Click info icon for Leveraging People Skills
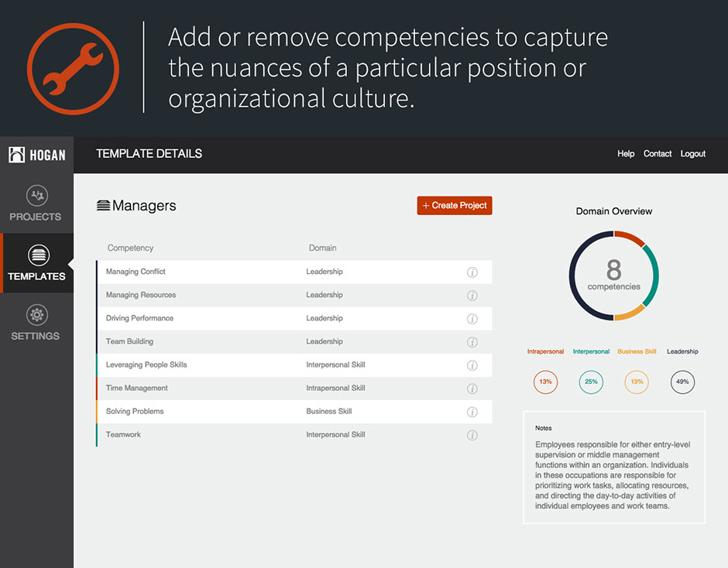This screenshot has height=568, width=728. (472, 365)
